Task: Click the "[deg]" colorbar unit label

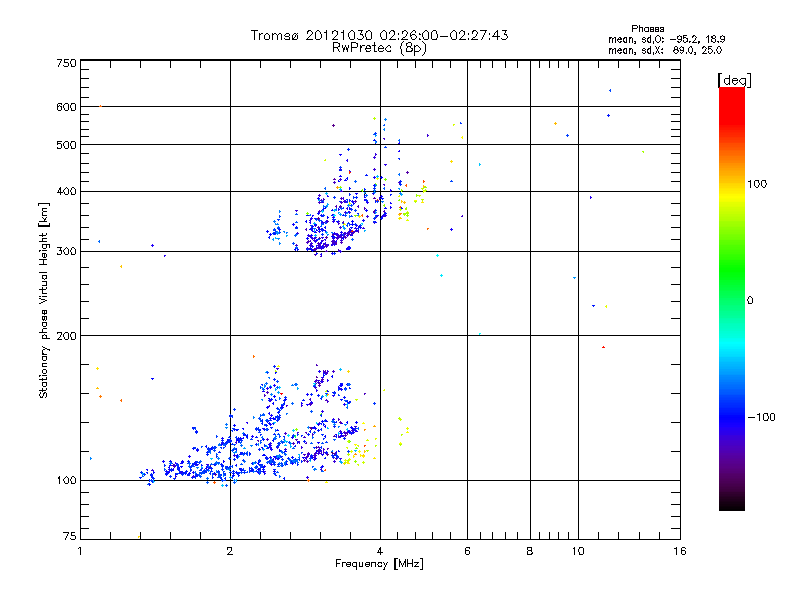Action: [x=734, y=80]
